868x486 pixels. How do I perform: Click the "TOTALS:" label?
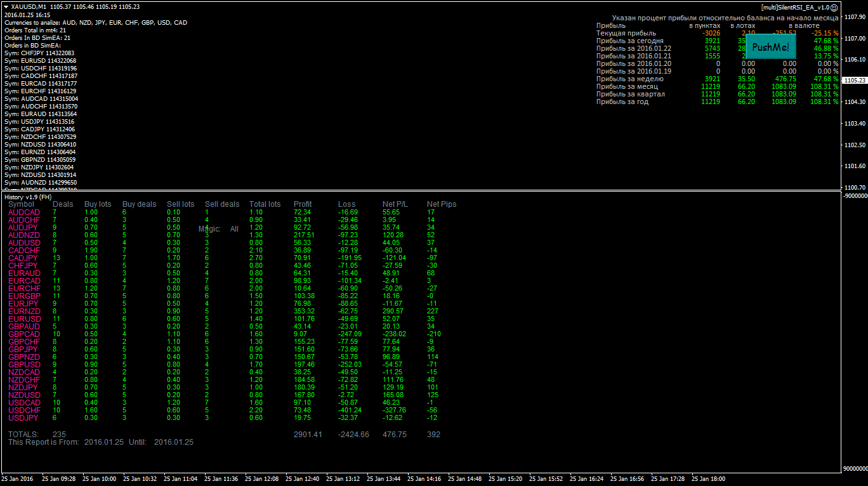23,435
